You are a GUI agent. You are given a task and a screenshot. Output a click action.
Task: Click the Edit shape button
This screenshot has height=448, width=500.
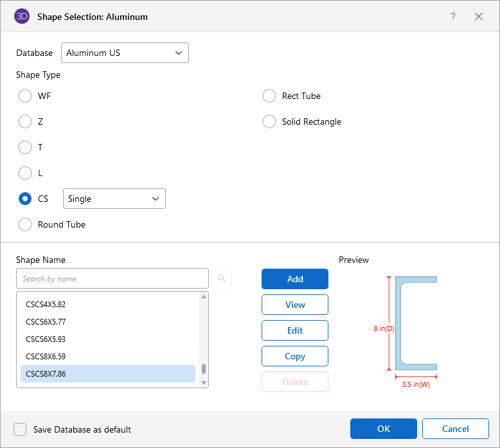(295, 330)
